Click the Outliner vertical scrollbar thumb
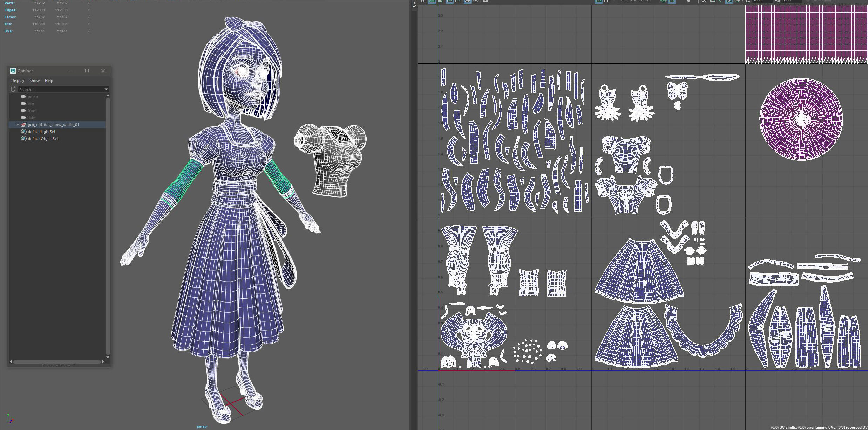The image size is (868, 430). (x=108, y=226)
